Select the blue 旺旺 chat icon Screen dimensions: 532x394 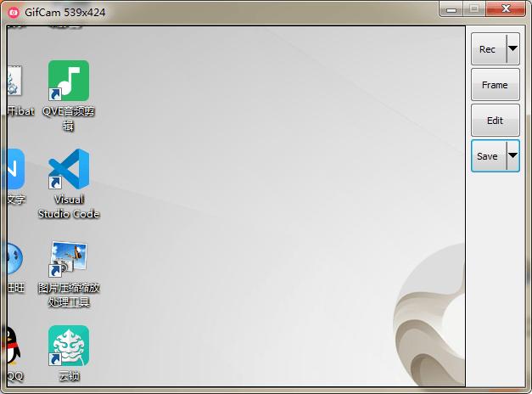pyautogui.click(x=15, y=259)
